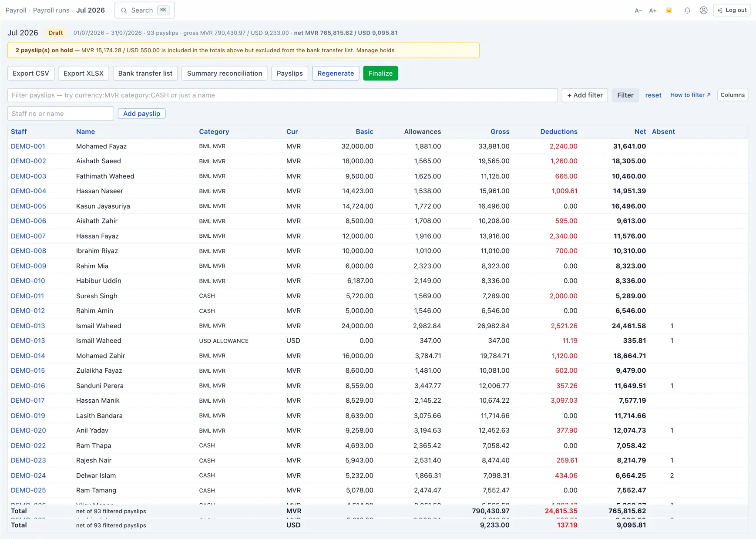756x539 pixels.
Task: Open the user account icon
Action: click(703, 10)
